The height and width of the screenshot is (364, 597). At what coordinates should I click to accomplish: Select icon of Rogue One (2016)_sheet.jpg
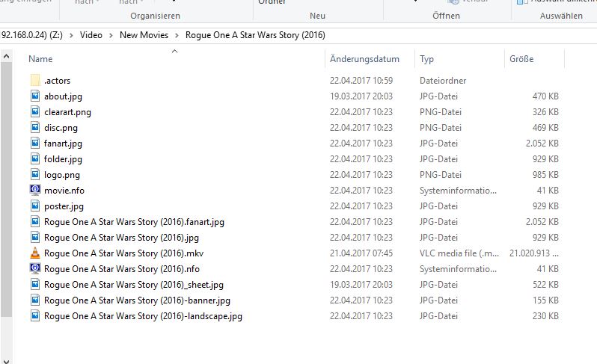pyautogui.click(x=35, y=285)
